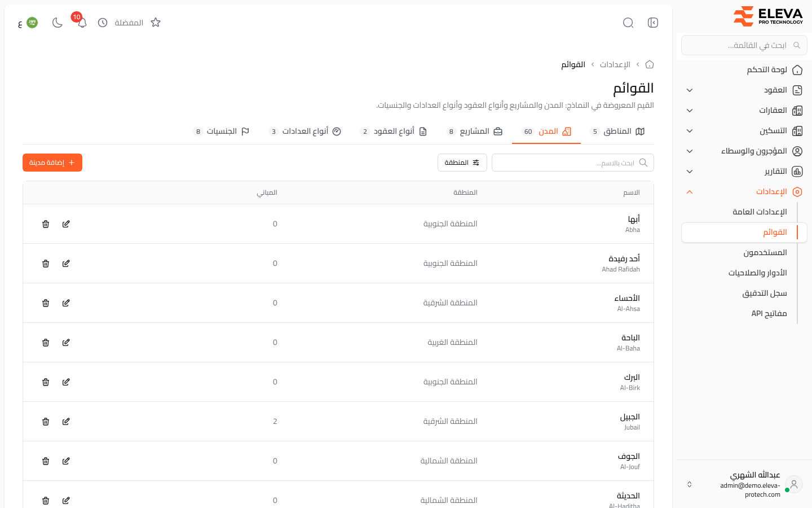Switch to the المناطق tab
This screenshot has width=812, height=508.
click(x=617, y=132)
